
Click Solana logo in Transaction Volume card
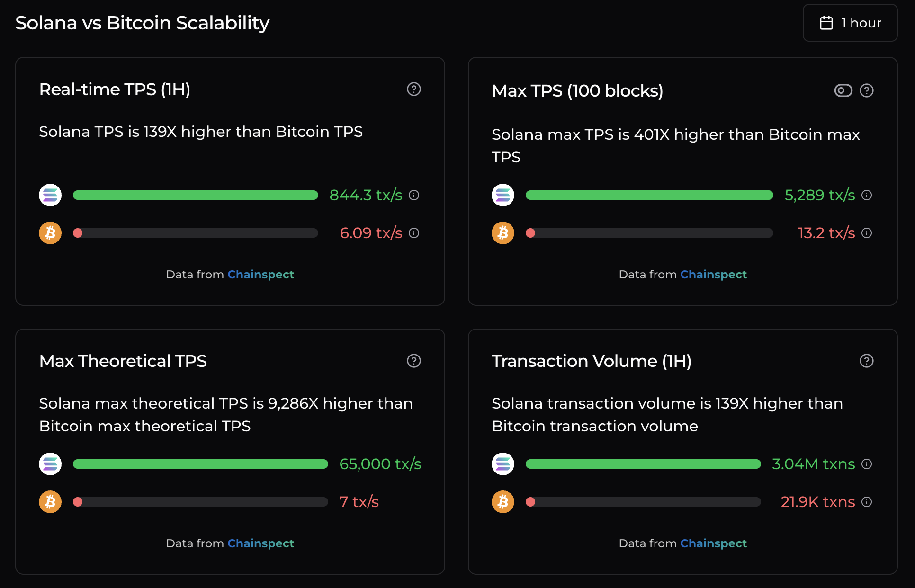(x=503, y=464)
